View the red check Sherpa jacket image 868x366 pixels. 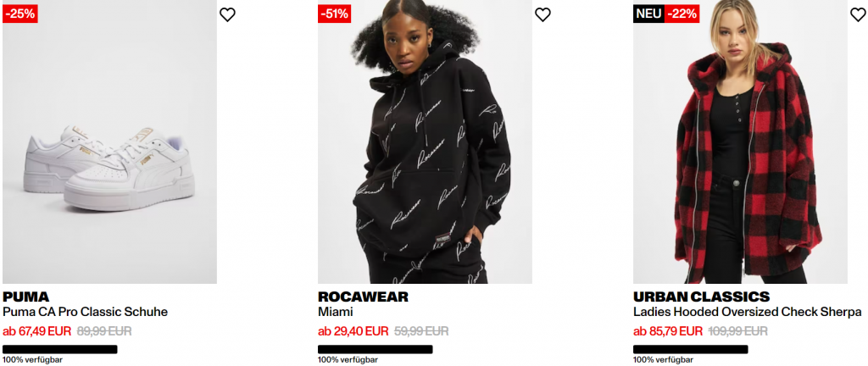click(x=740, y=141)
